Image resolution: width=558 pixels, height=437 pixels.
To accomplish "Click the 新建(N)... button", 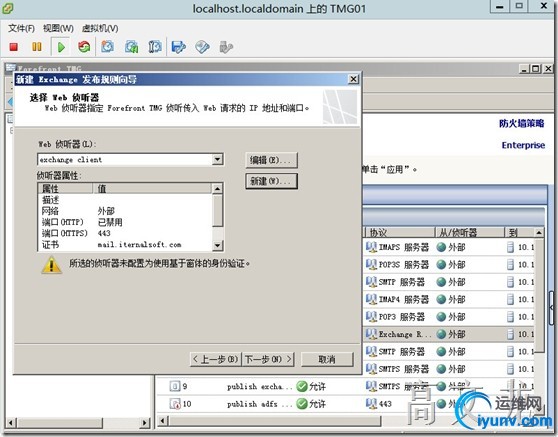I will (x=271, y=181).
